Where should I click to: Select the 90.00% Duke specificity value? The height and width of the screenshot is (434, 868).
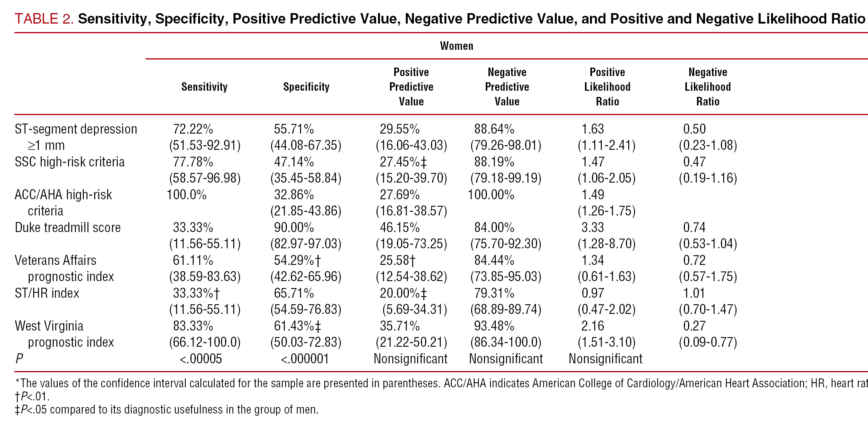pos(294,227)
